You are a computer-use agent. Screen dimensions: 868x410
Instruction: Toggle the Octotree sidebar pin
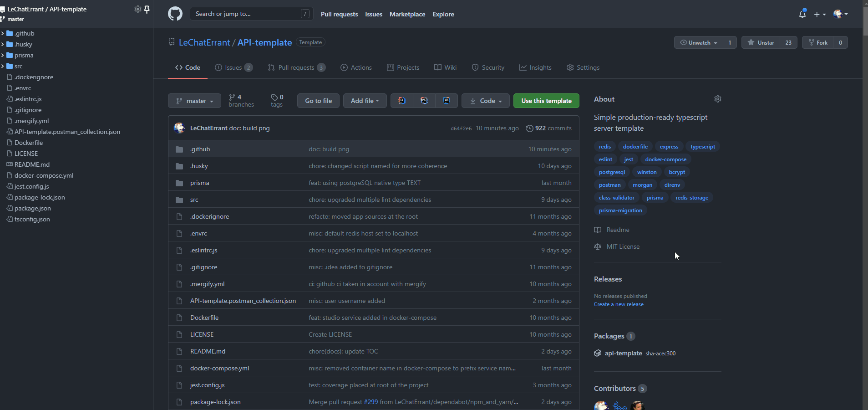point(147,9)
